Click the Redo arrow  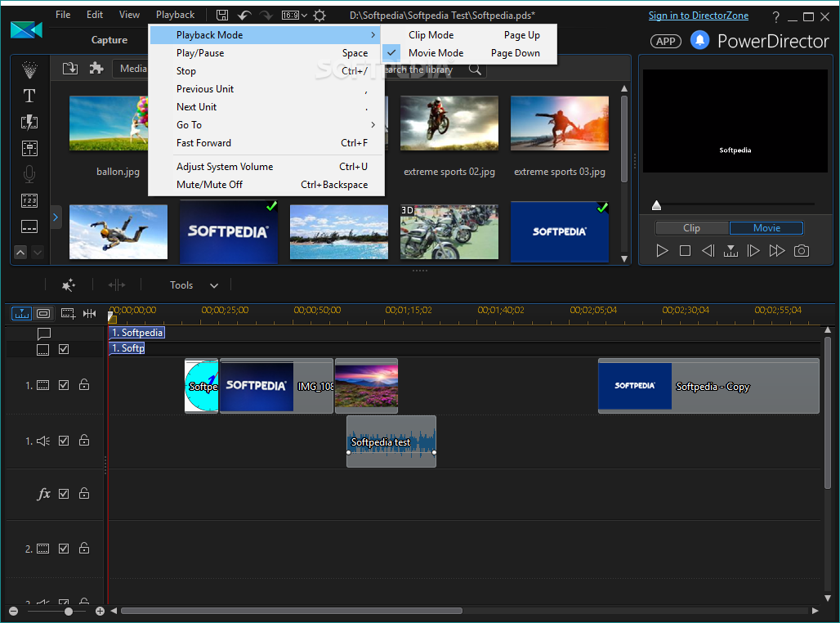click(x=266, y=15)
